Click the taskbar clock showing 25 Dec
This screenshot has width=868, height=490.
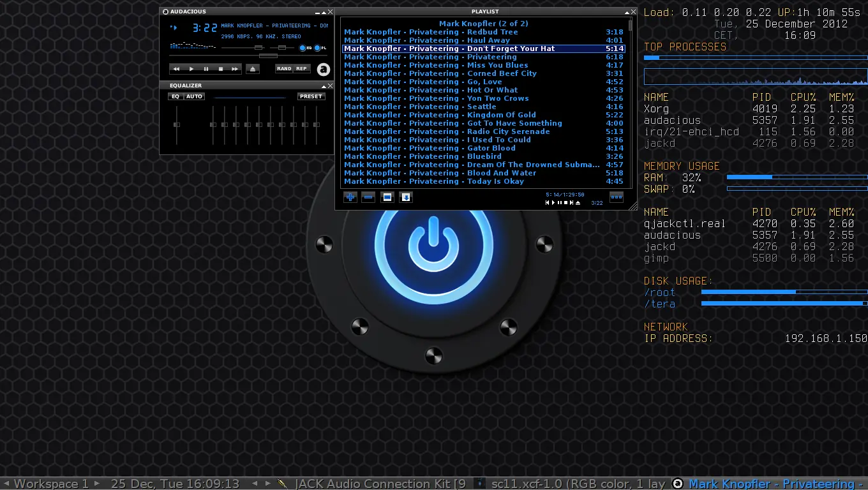point(175,484)
